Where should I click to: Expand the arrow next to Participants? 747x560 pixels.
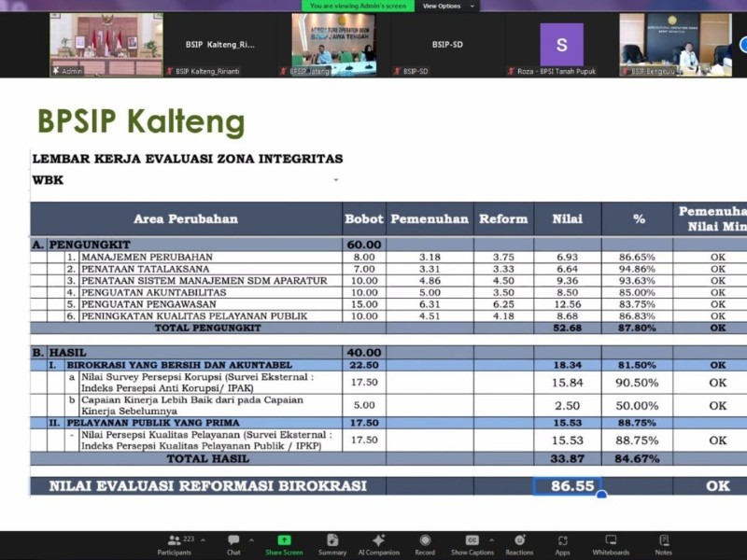point(203,539)
